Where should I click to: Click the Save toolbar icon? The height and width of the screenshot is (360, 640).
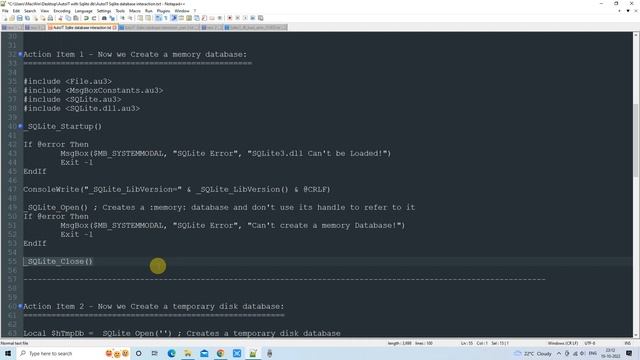tap(20, 18)
